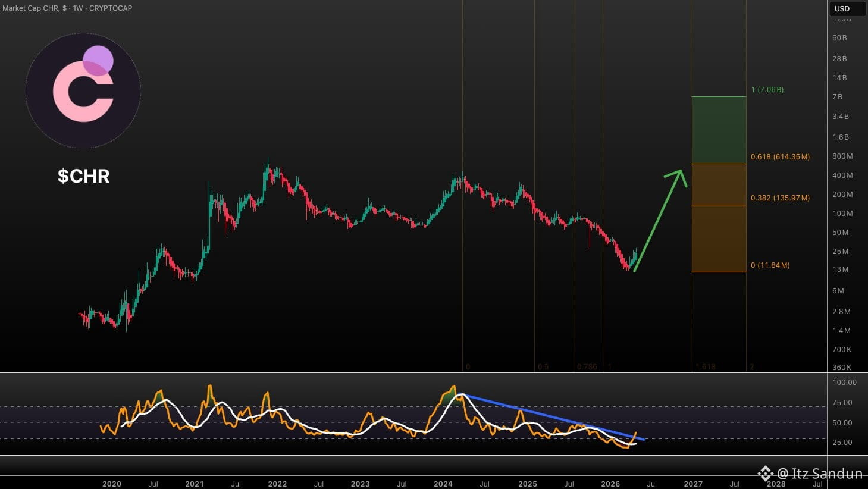Click the Chromia $CHR logo icon
Viewport: 868px width, 489px height.
point(83,90)
